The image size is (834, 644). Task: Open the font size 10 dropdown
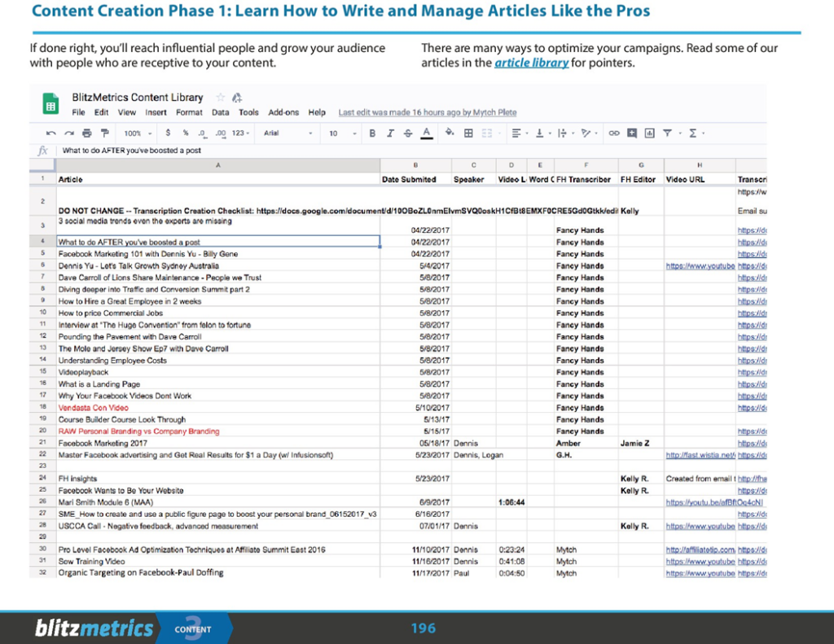point(343,134)
